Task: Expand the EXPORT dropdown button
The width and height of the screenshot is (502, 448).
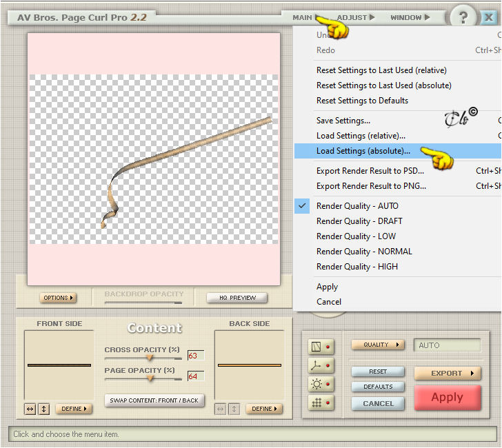Action: (448, 374)
